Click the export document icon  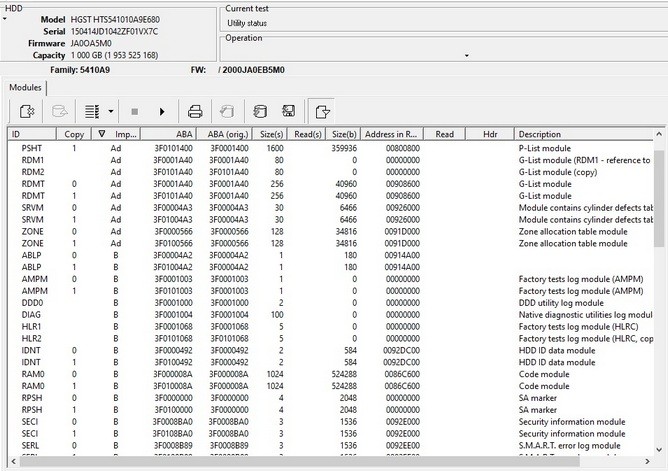(x=321, y=111)
